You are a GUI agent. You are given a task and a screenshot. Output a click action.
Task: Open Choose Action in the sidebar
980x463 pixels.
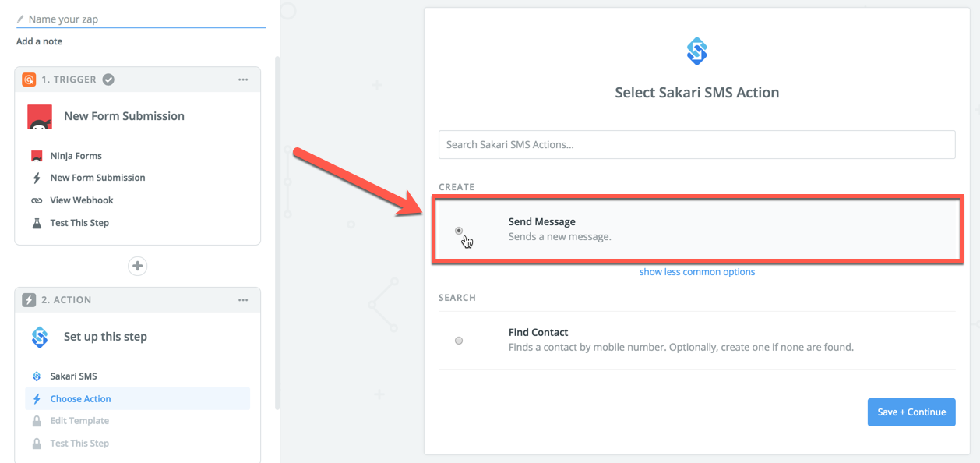tap(81, 399)
